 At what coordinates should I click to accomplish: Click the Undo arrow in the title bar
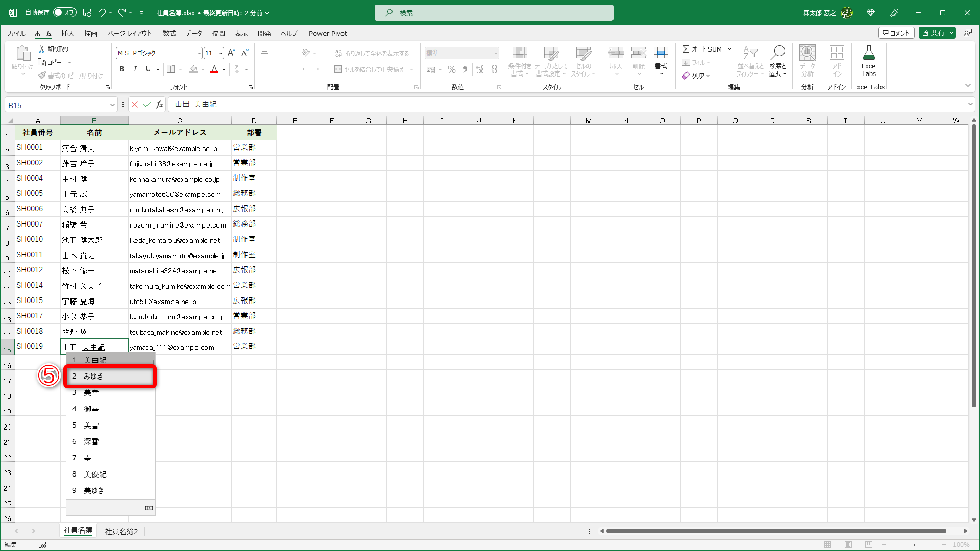102,12
